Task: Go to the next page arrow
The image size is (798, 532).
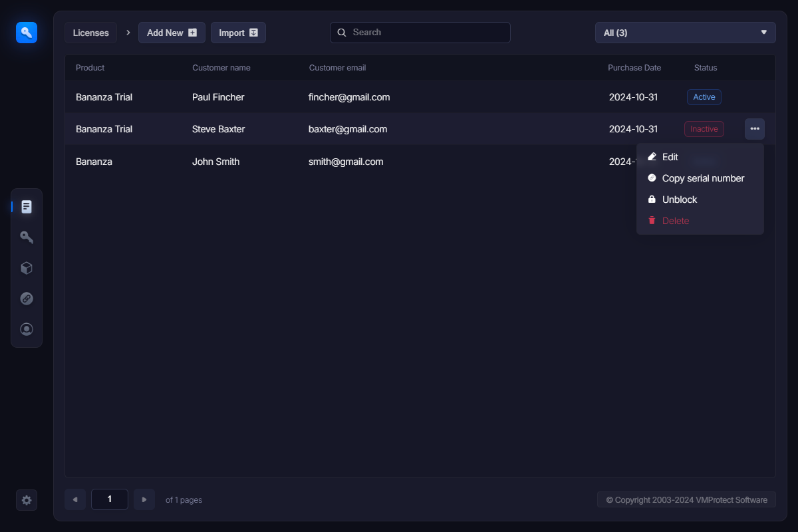Action: 144,499
